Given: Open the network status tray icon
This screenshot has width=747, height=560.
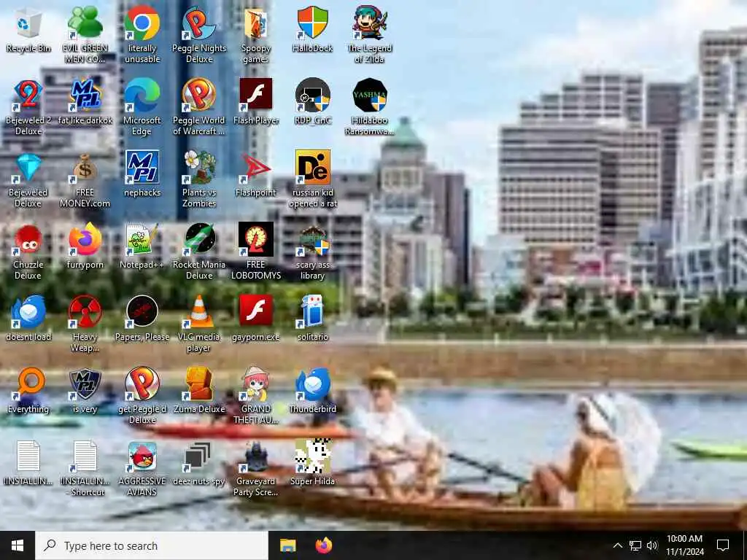Looking at the screenshot, I should tap(635, 545).
